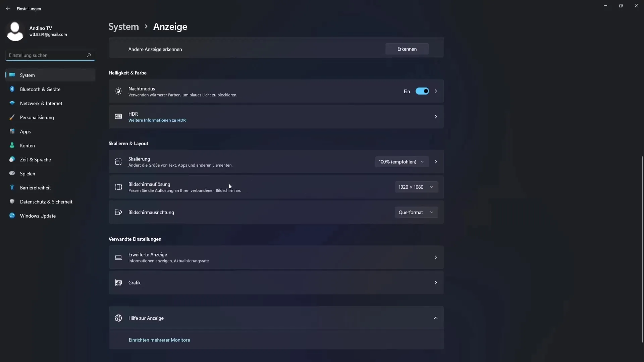644x362 pixels.
Task: Open Bluetooth & Geräte settings
Action: click(x=40, y=89)
